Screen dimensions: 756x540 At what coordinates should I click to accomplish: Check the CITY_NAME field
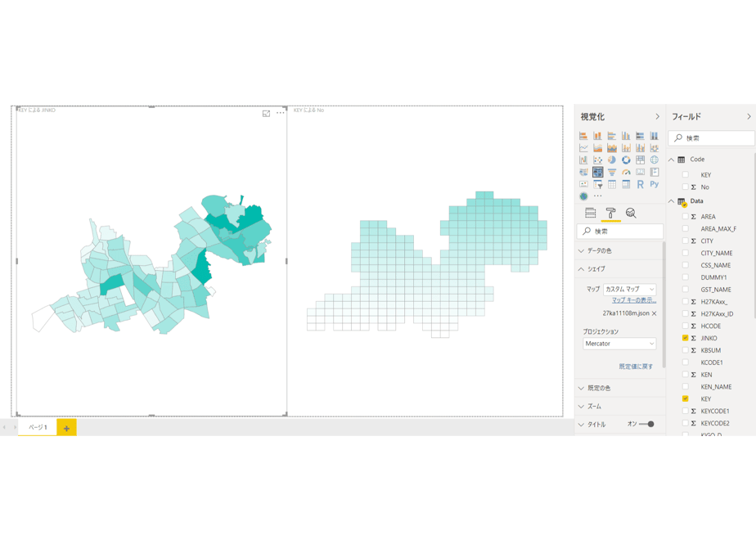tap(685, 253)
